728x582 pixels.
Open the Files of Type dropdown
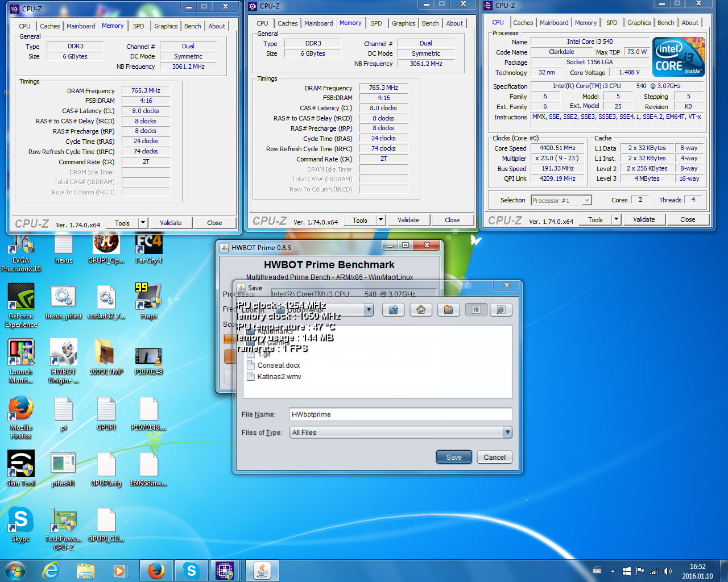pos(507,433)
